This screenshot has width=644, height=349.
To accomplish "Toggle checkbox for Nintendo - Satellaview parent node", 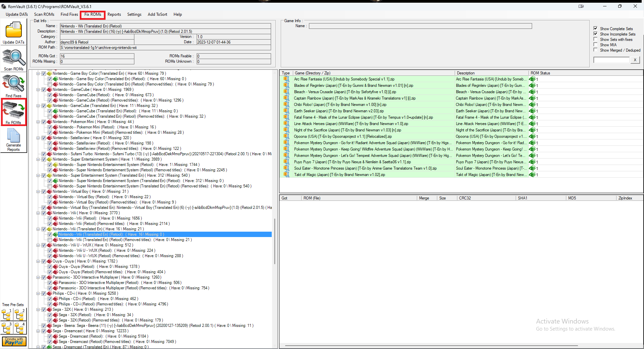I will [x=44, y=138].
